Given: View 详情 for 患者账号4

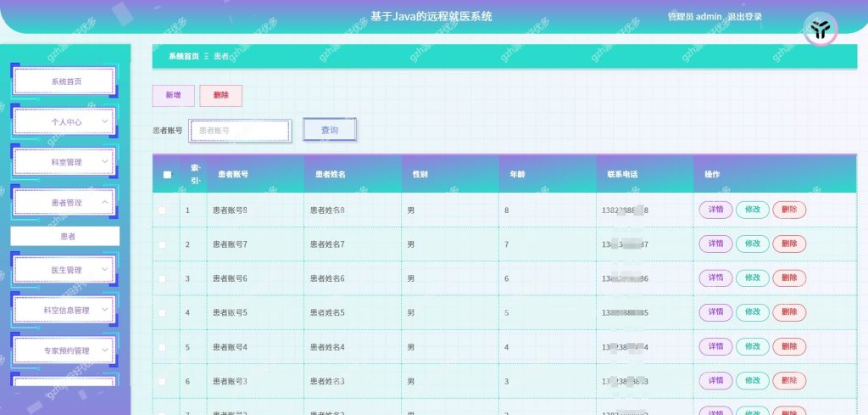Looking at the screenshot, I should coord(715,347).
